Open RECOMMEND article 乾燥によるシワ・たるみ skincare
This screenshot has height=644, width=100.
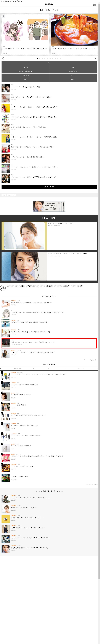49,343
